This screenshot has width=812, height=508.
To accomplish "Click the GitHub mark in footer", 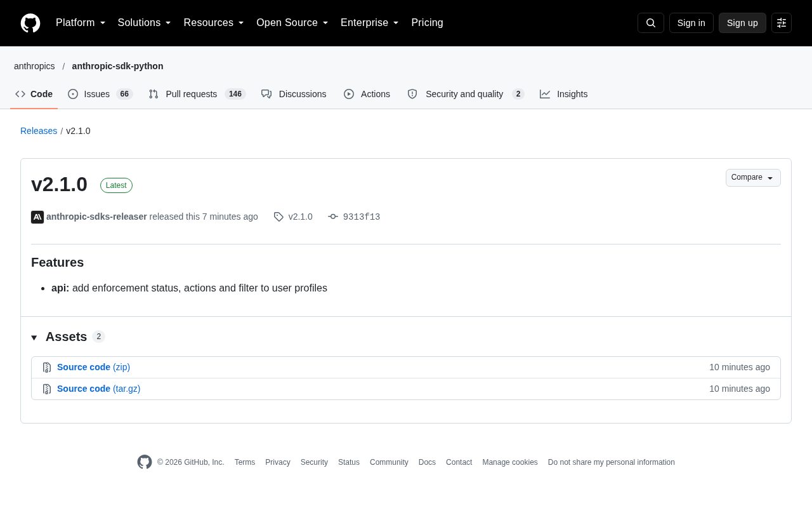I will click(x=145, y=462).
